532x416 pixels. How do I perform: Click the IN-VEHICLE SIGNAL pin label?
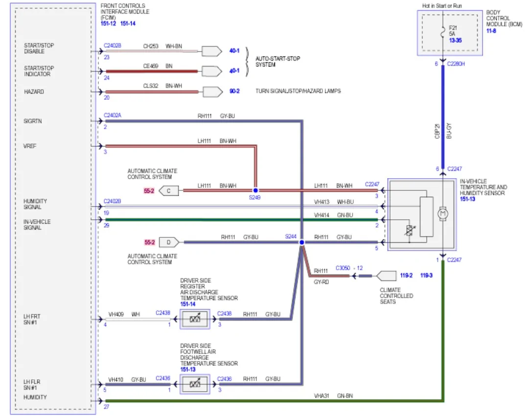(37, 225)
